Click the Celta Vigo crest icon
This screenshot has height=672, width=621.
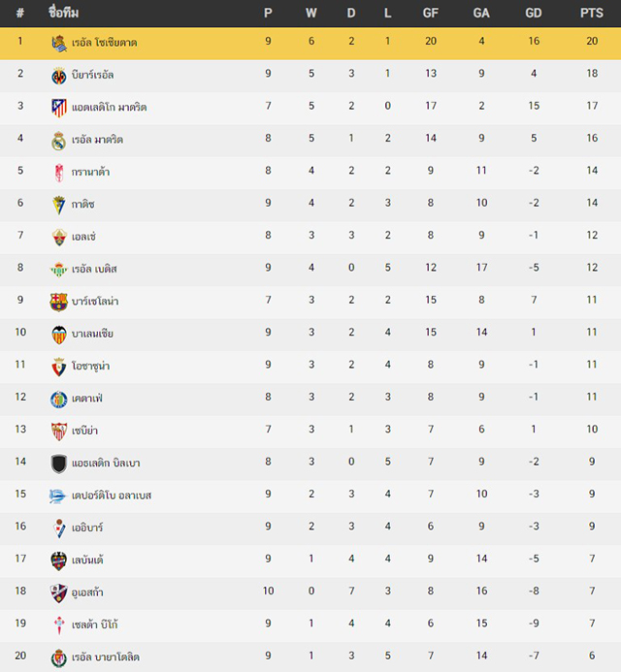(x=59, y=625)
